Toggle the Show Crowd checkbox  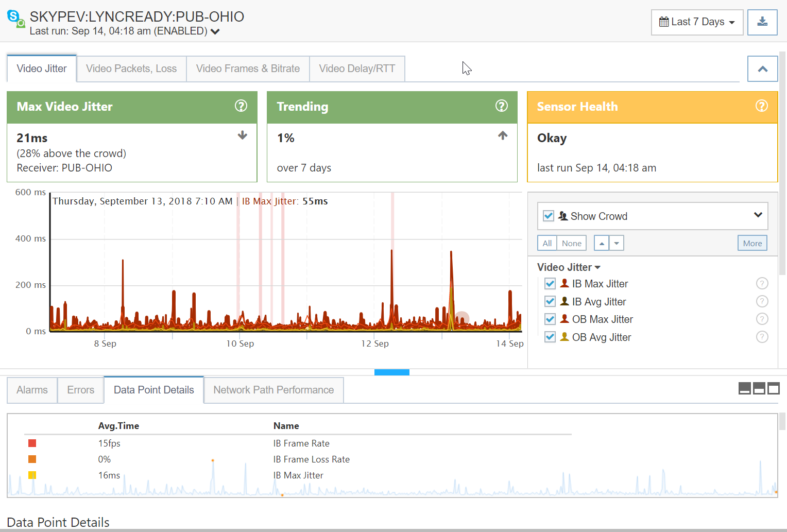549,216
